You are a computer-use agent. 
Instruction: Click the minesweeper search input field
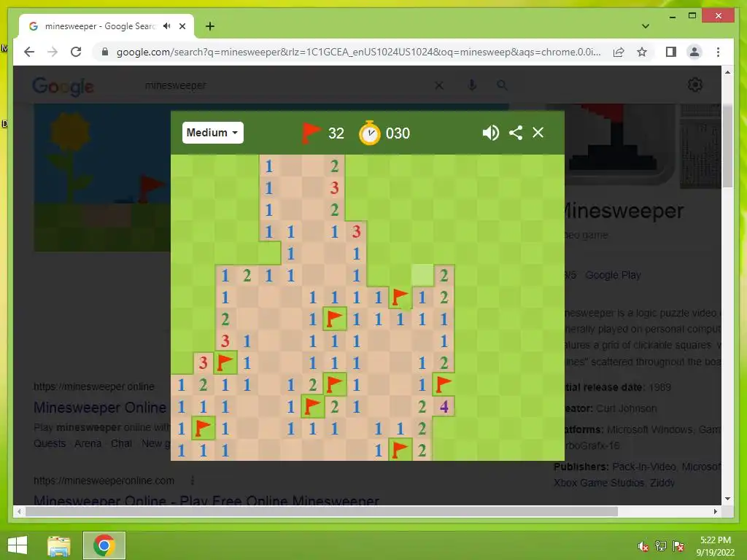286,86
